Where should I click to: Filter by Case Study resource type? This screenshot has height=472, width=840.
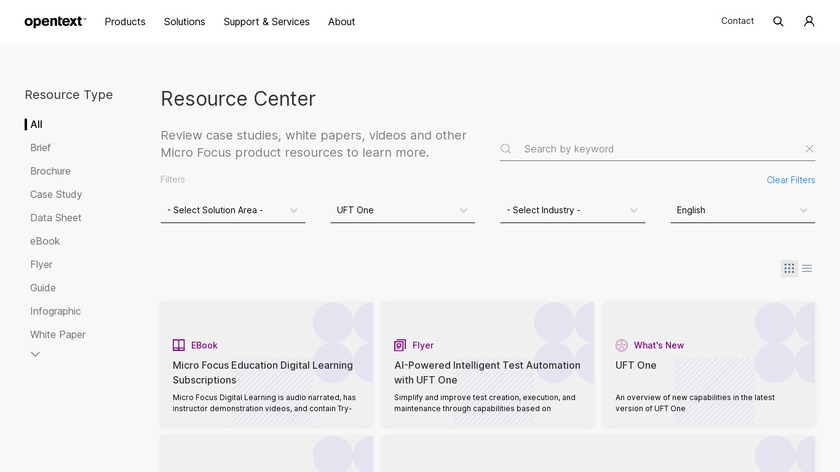[x=56, y=194]
